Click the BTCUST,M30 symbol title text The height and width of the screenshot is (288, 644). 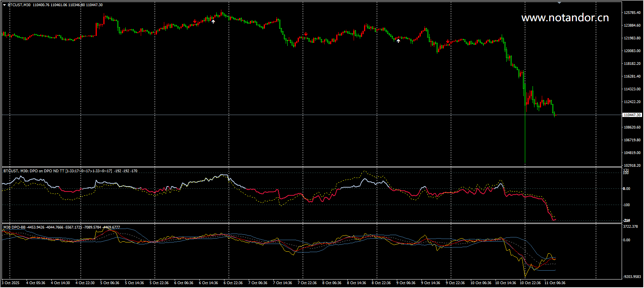(x=19, y=5)
